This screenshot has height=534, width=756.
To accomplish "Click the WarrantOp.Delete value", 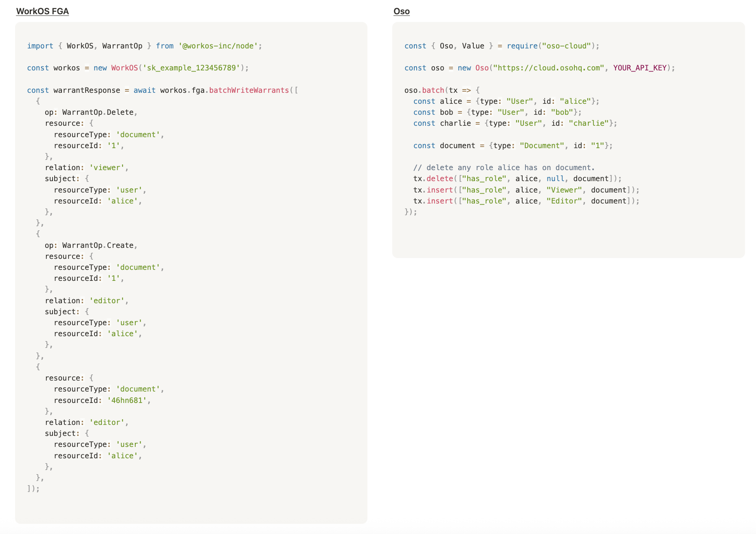I will coord(98,112).
